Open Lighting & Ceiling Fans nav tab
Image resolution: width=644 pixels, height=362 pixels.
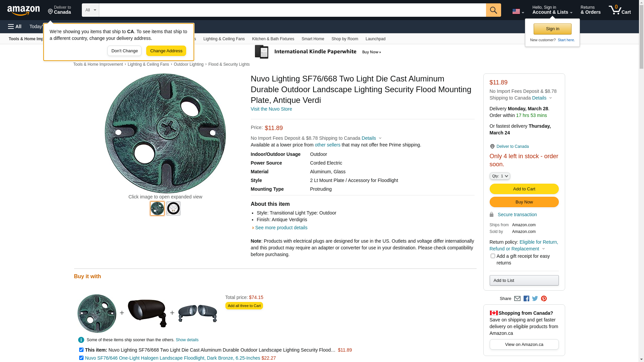click(x=224, y=39)
